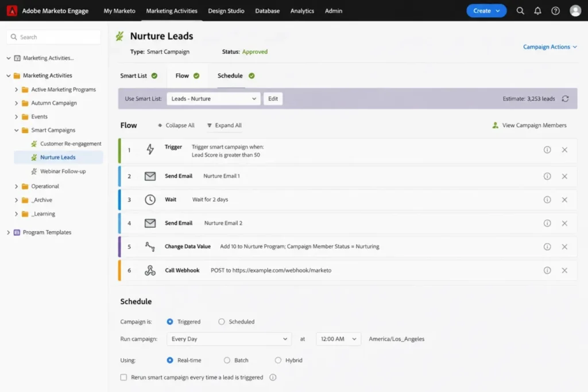Image resolution: width=588 pixels, height=392 pixels.
Task: Expand the Events folder
Action: (x=16, y=117)
